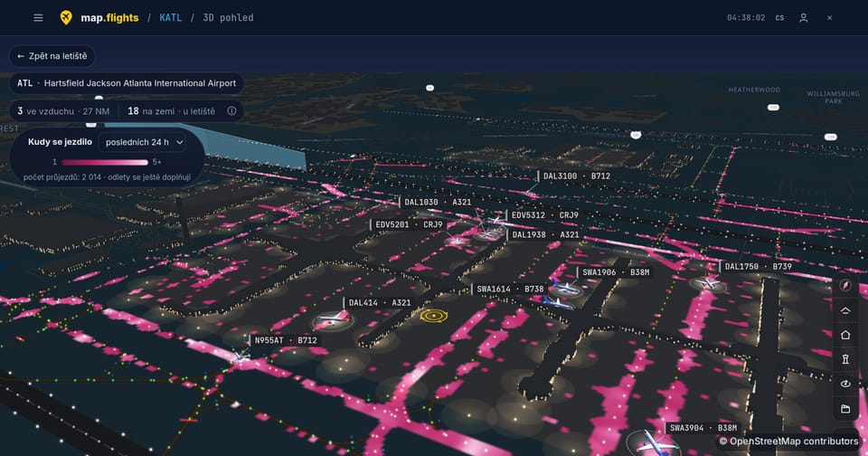
Task: Select flight DAL1030 A321 label
Action: tap(437, 203)
